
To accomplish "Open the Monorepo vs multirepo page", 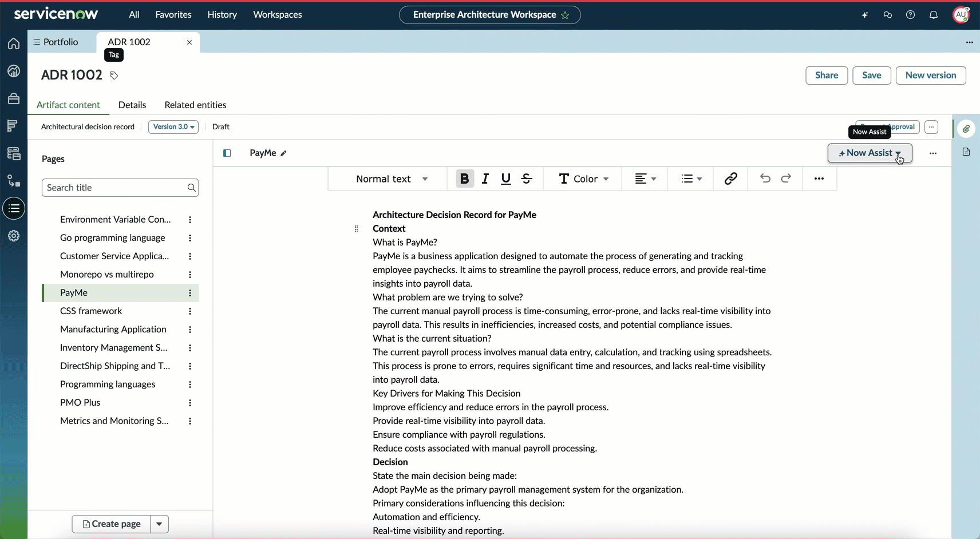I will [107, 275].
